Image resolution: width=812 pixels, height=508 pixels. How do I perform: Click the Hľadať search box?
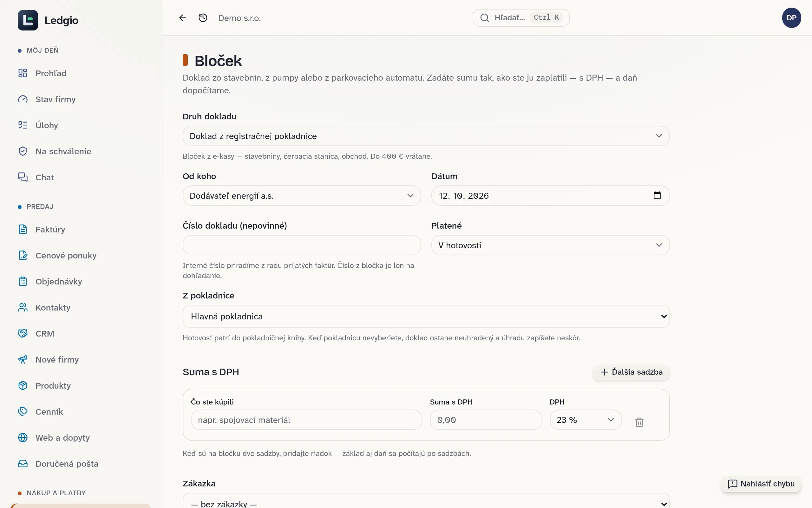click(521, 18)
